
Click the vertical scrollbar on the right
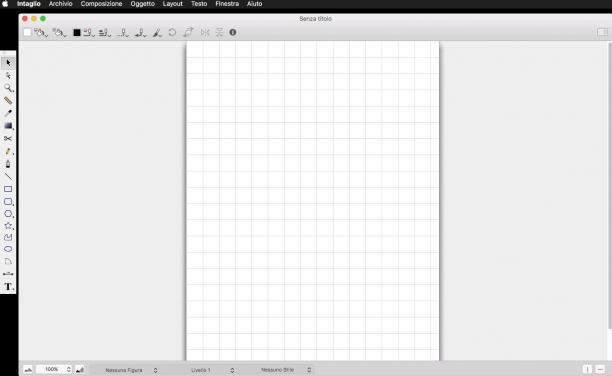coord(609,185)
